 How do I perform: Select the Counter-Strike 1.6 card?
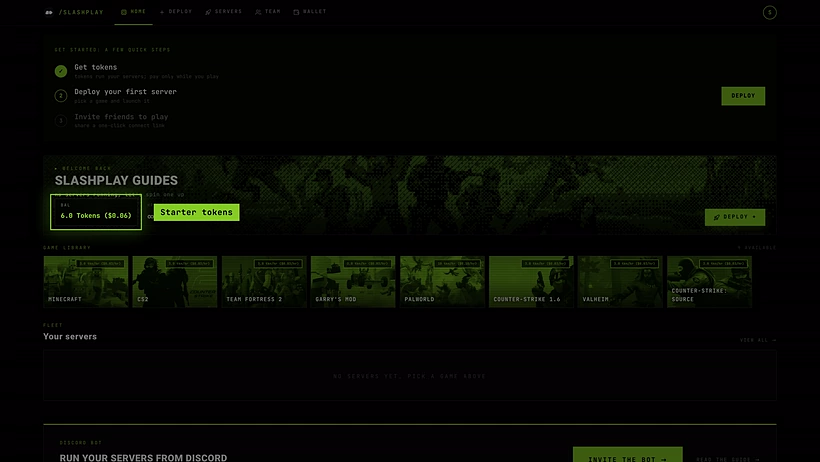point(531,281)
